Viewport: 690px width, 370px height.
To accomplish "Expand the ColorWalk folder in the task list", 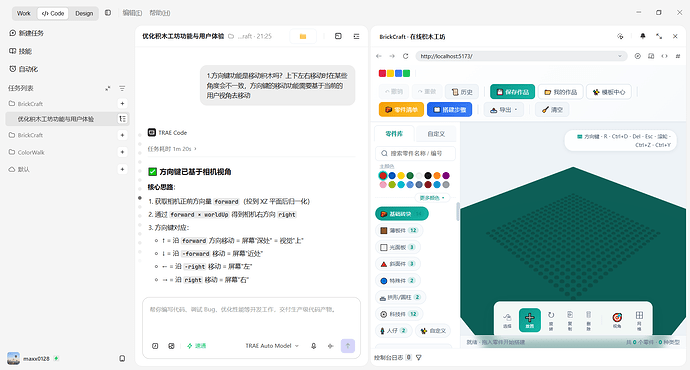I will pos(26,152).
